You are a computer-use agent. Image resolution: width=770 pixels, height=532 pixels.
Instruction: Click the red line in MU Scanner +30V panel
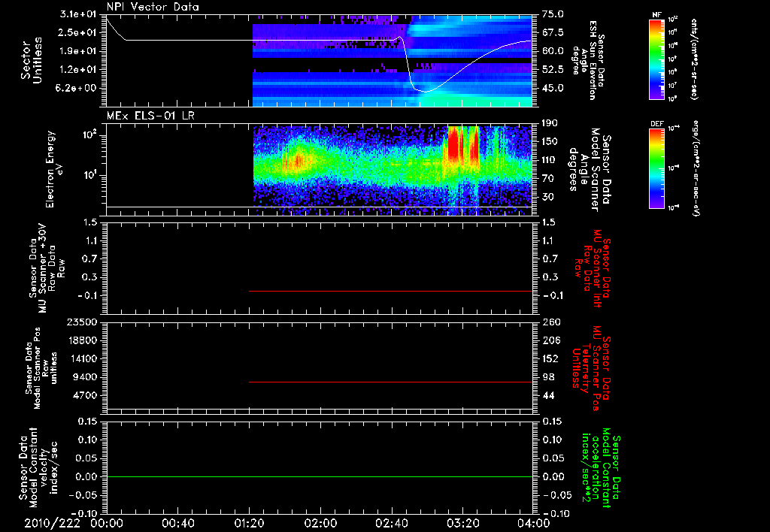391,291
